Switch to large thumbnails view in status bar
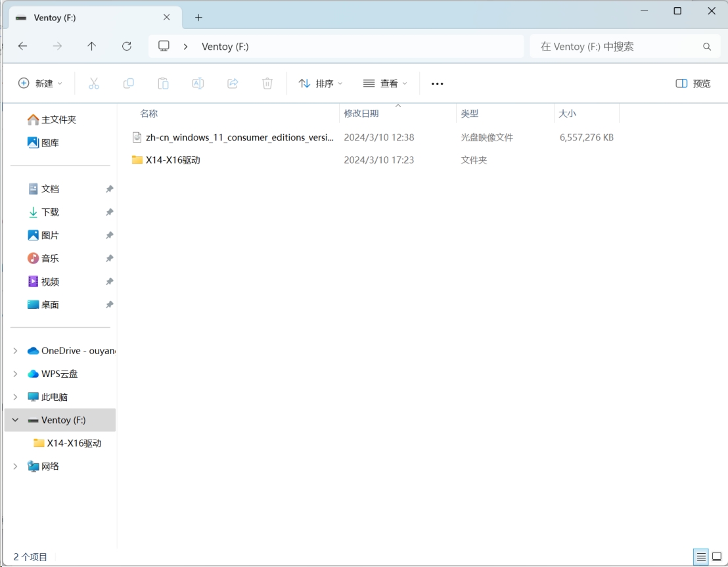Screen dimensions: 728x567 tap(717, 556)
